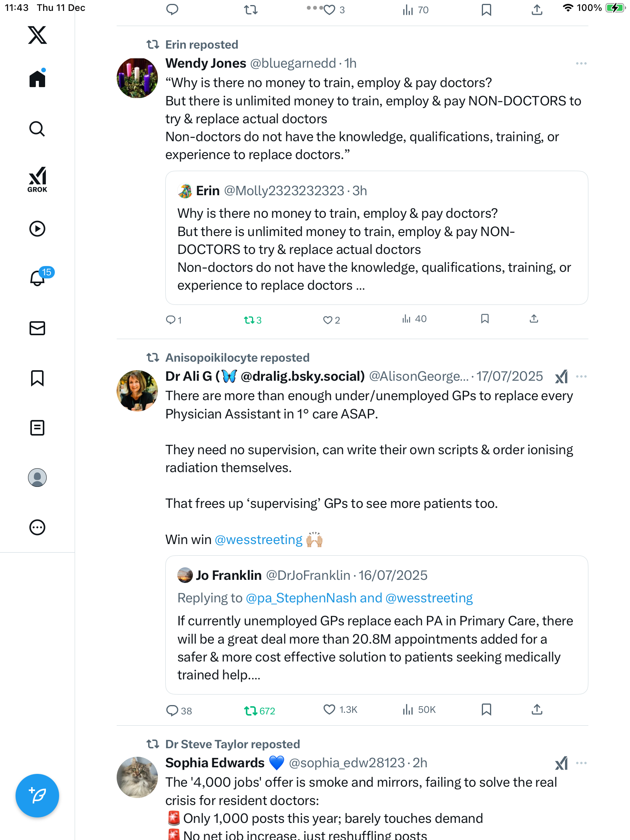View Sophia Edwards's cat avatar
Viewport: 630px width, 840px height.
pos(137,777)
